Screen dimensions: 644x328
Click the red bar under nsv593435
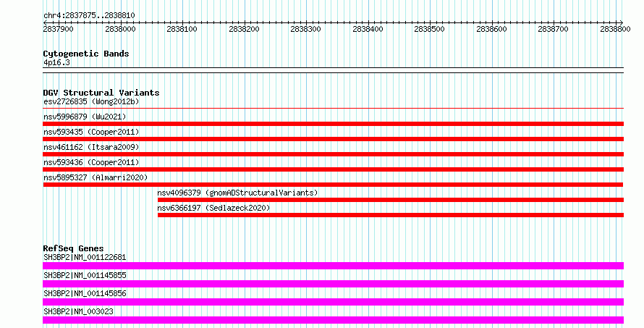click(x=333, y=139)
